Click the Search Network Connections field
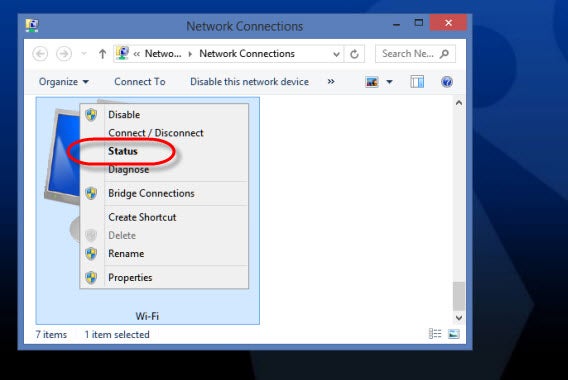This screenshot has width=568, height=380. pos(415,54)
